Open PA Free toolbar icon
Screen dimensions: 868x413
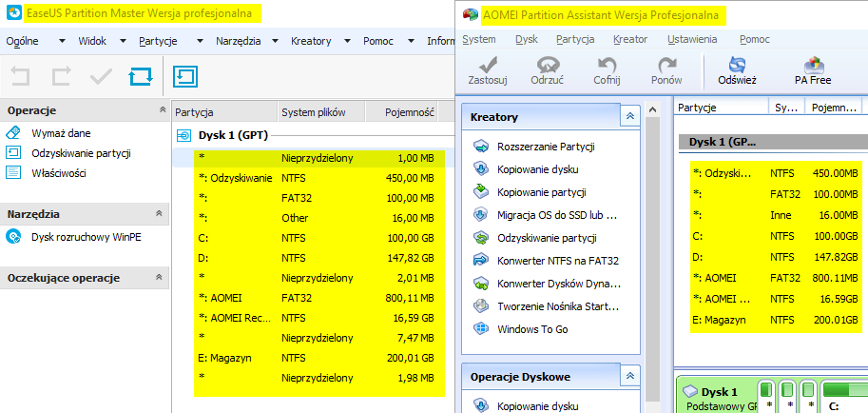[813, 66]
